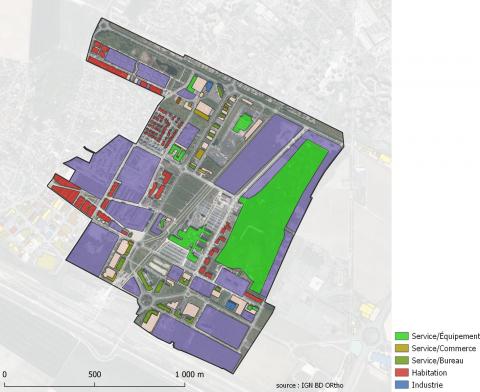
Task: Click the blue industrial building near the top
Action: click(209, 86)
